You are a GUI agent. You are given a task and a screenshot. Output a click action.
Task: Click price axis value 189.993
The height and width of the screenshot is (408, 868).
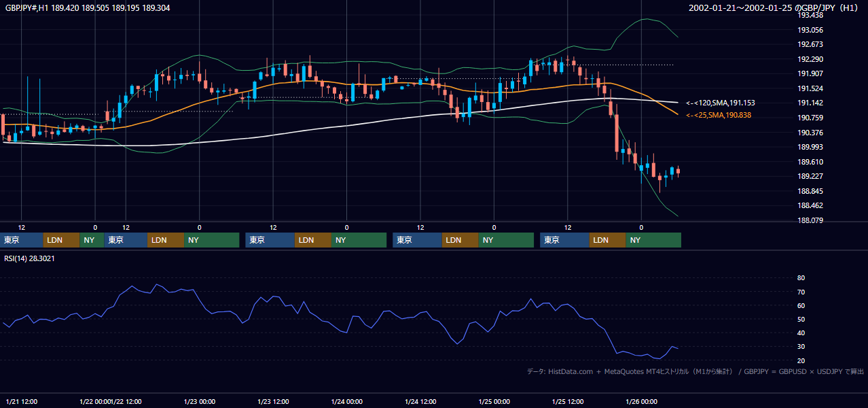pyautogui.click(x=810, y=147)
